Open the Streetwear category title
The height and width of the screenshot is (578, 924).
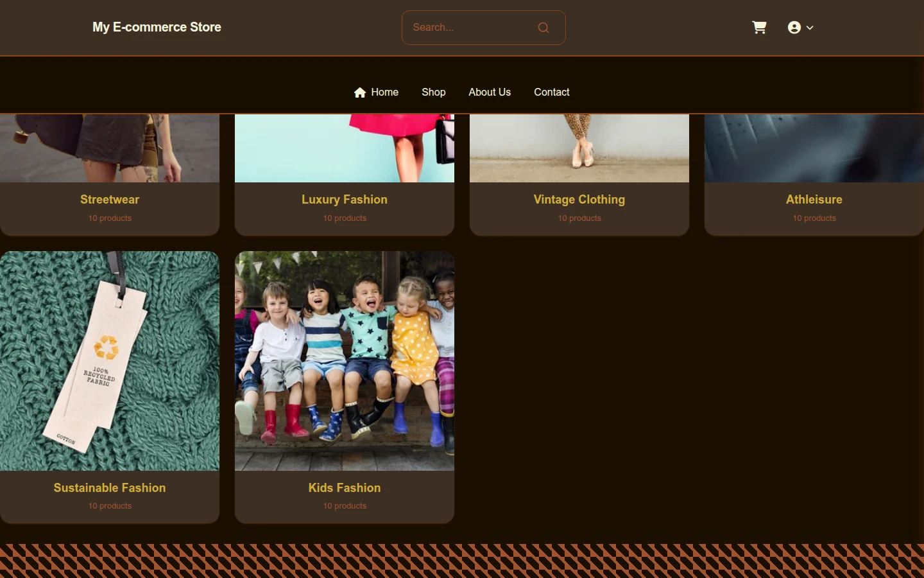(110, 200)
